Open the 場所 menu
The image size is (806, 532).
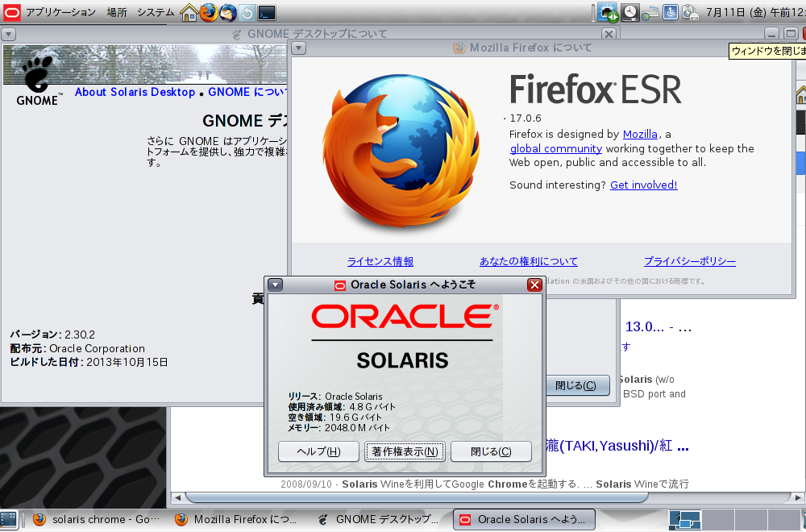tap(117, 12)
